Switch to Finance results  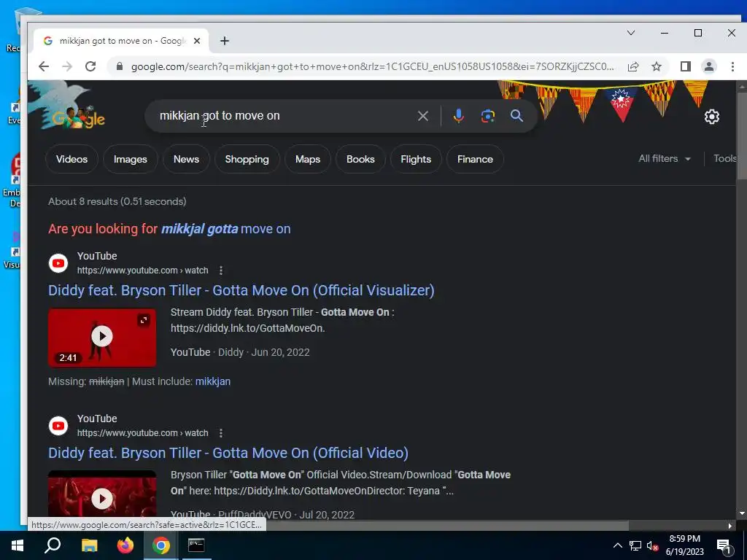[x=475, y=159]
